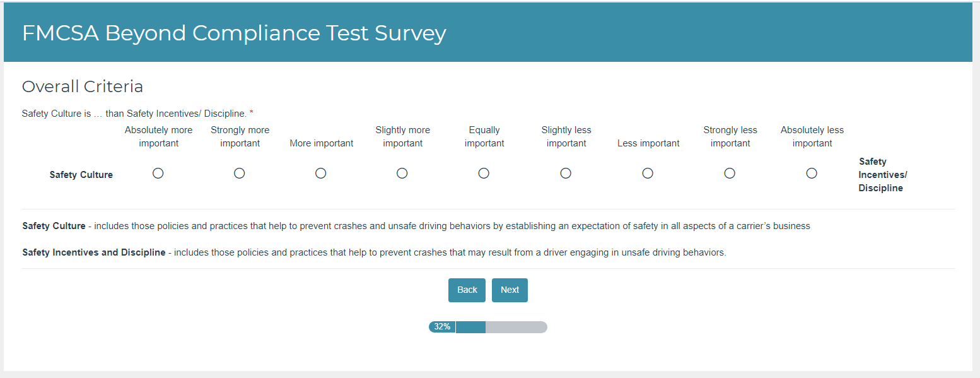
Task: Go to the previous page with Back
Action: [x=467, y=290]
